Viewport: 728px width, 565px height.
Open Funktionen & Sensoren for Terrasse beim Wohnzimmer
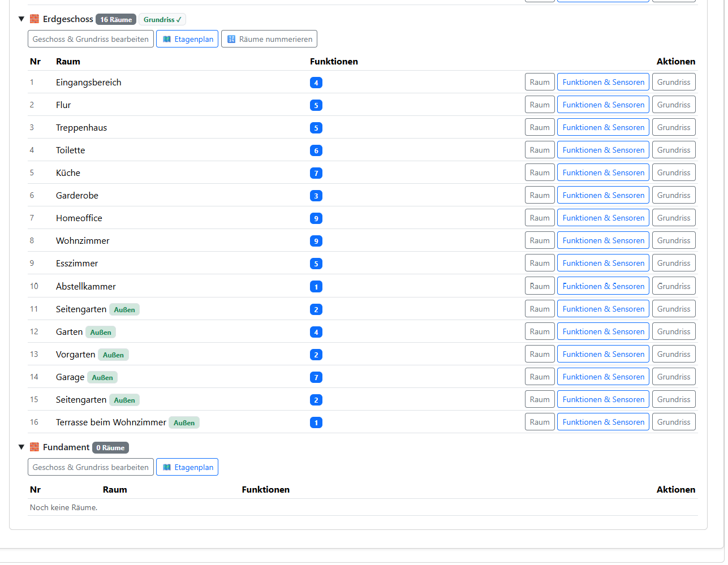point(603,422)
